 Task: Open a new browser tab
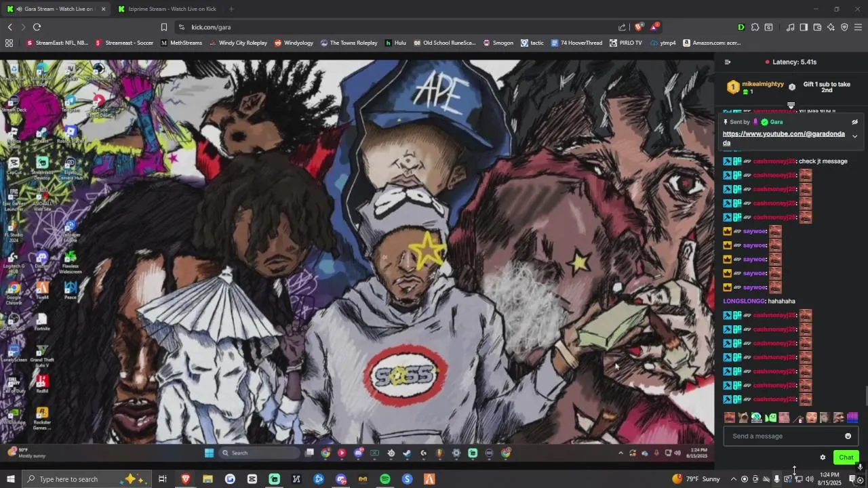pyautogui.click(x=231, y=9)
